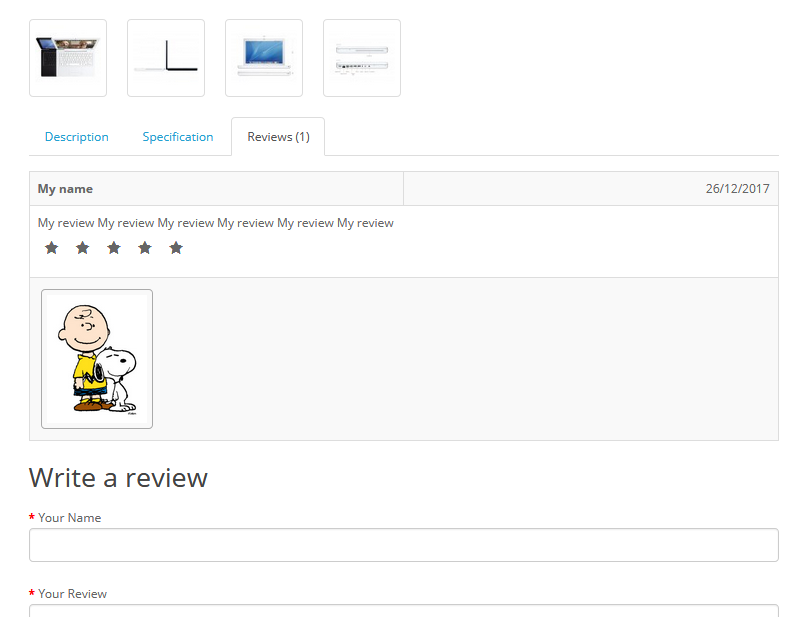
Task: Open the open black laptop product thumbnail
Action: tap(68, 58)
